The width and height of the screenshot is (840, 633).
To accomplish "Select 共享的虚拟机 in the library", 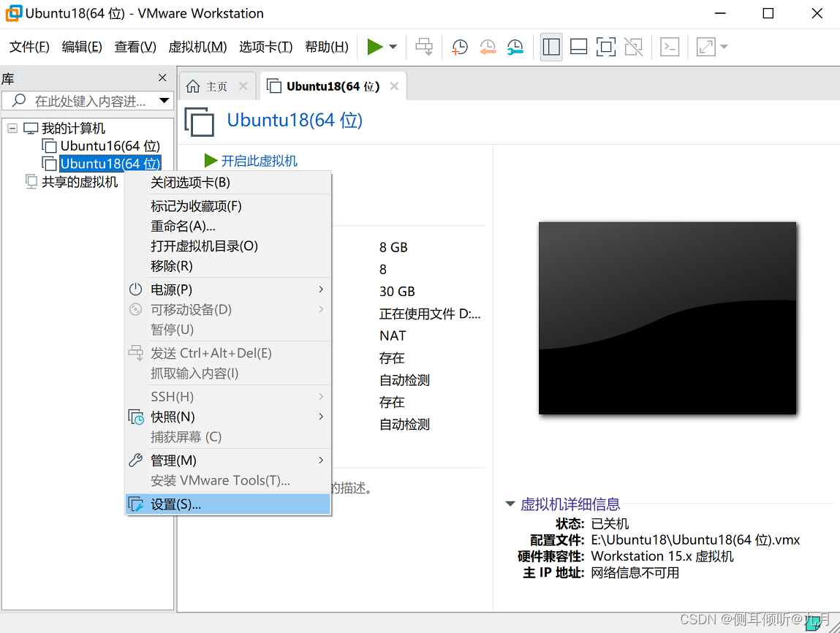I will point(79,181).
